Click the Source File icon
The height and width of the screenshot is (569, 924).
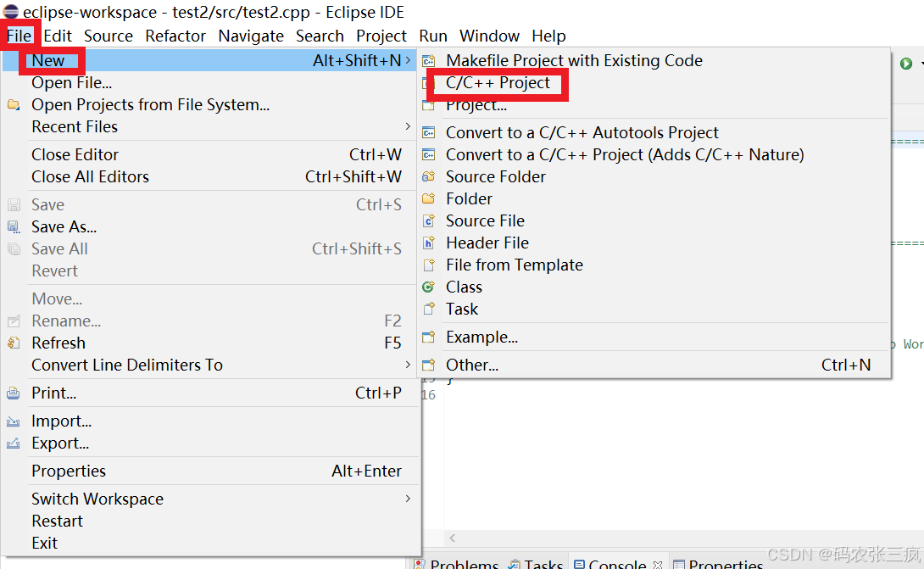(x=429, y=221)
